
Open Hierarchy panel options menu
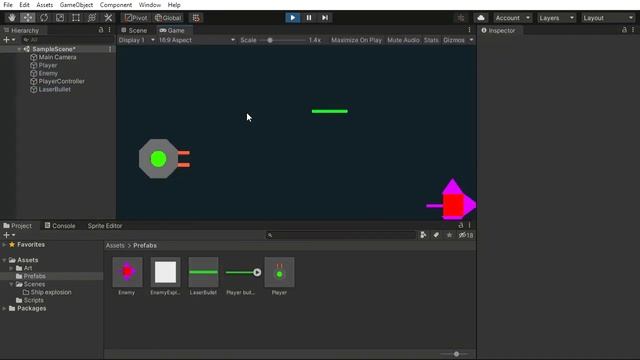[109, 30]
